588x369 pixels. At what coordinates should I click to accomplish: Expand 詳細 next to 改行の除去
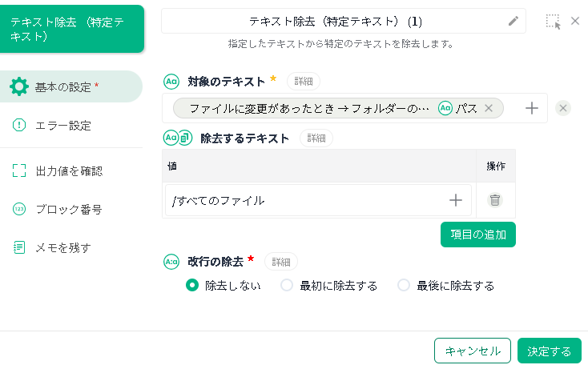280,261
